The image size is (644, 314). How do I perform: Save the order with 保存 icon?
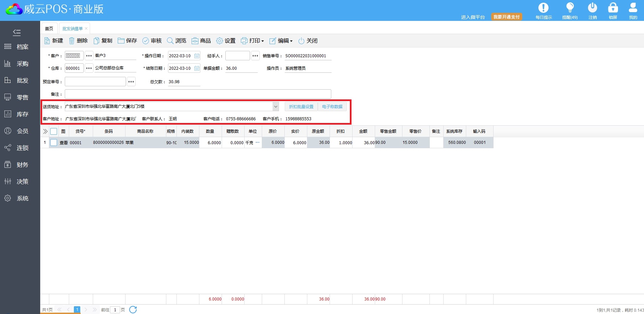pos(121,41)
